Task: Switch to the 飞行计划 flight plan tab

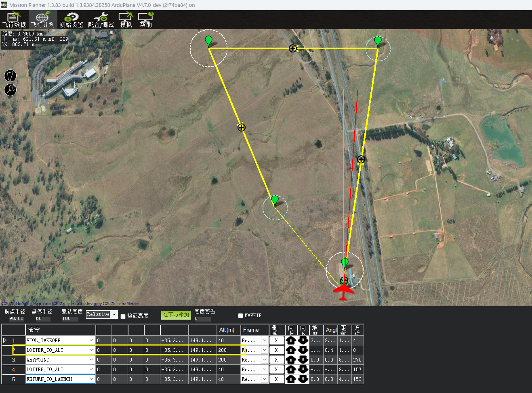Action: point(43,20)
